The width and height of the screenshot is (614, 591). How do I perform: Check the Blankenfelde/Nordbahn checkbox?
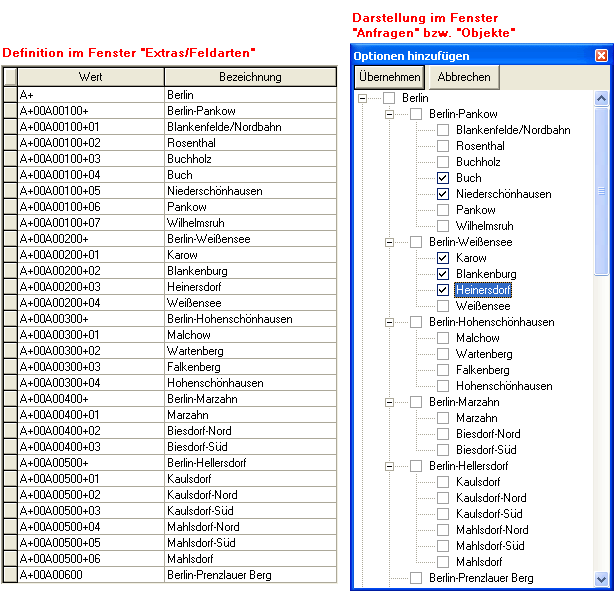pyautogui.click(x=443, y=130)
